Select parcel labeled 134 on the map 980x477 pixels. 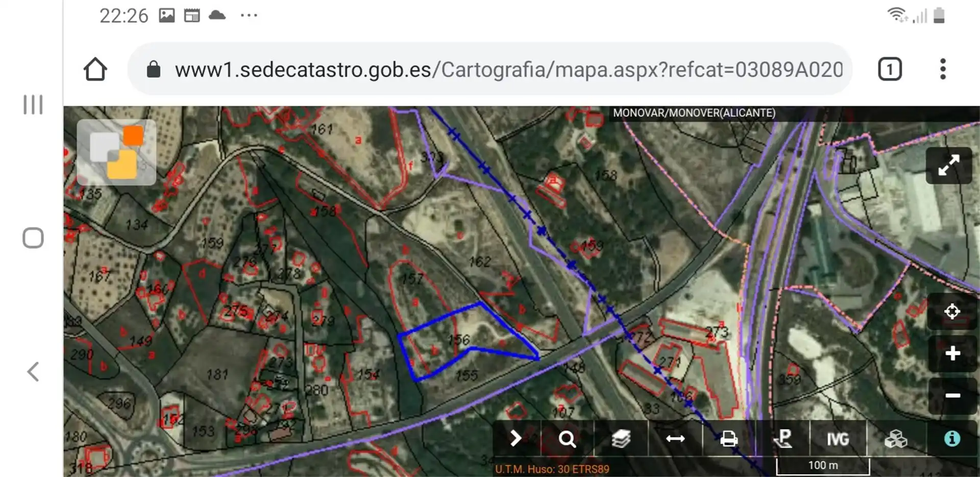136,224
